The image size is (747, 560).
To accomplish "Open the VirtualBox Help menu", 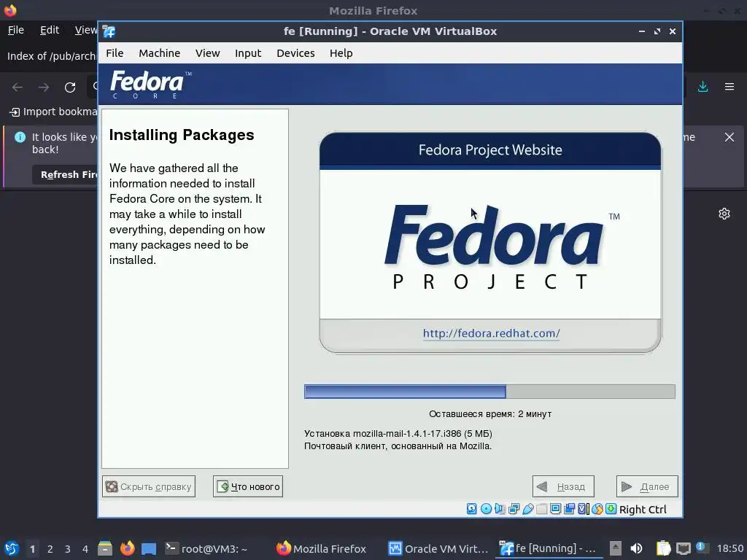I will pyautogui.click(x=341, y=53).
